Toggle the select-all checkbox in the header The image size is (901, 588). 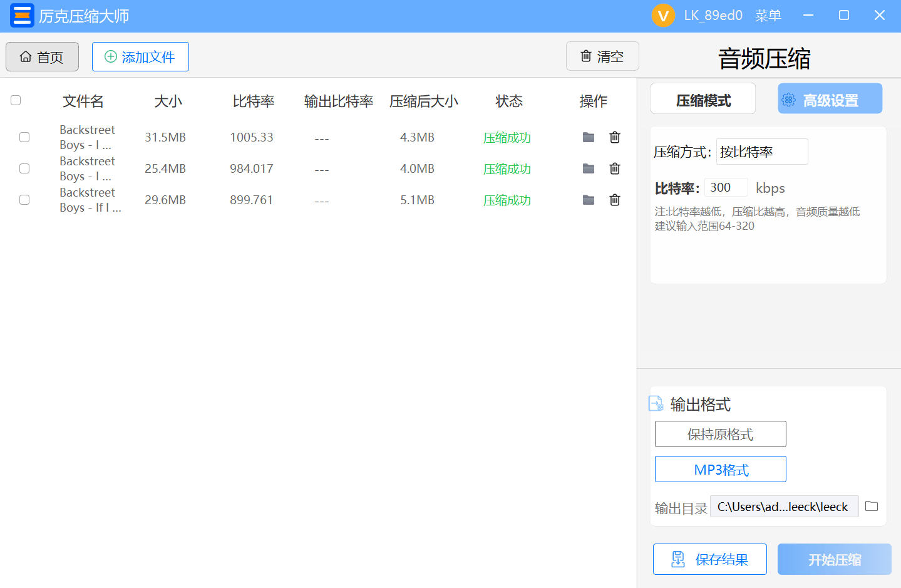point(16,100)
